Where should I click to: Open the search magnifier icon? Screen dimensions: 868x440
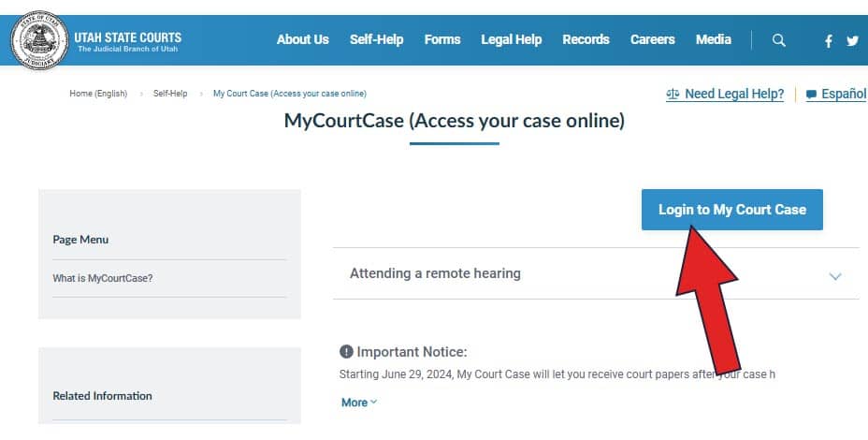(x=779, y=40)
